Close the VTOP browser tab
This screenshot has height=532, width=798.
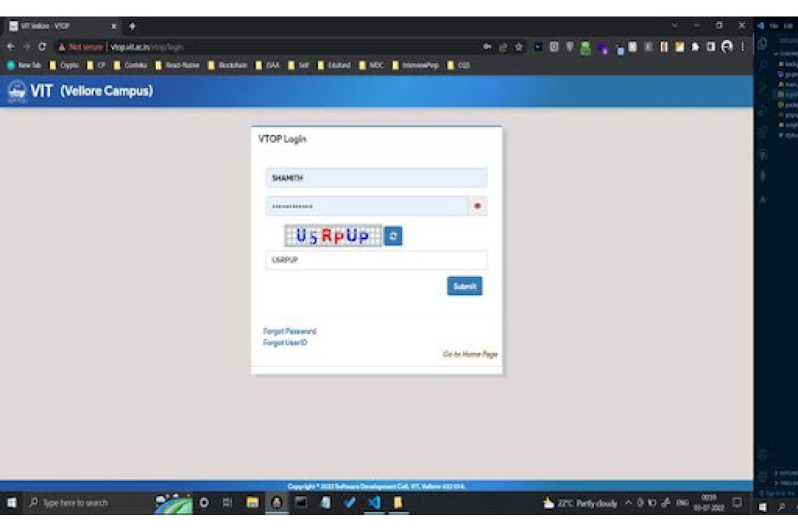[x=113, y=26]
